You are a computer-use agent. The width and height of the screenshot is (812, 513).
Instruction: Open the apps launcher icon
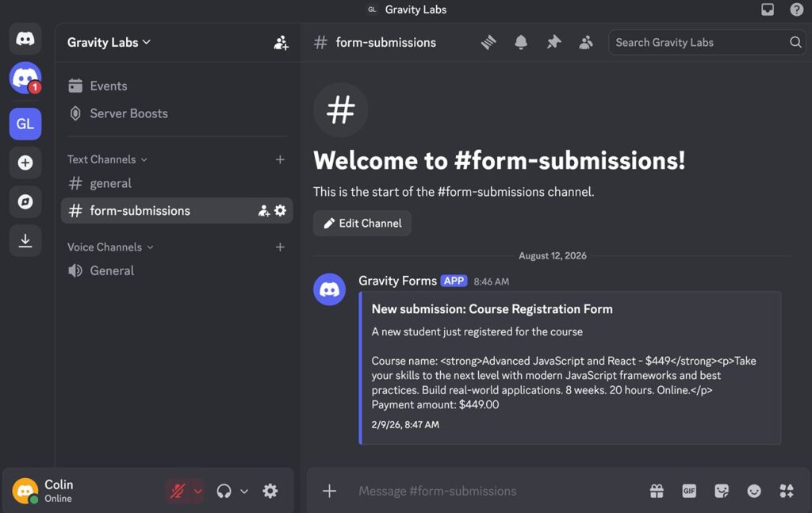click(x=786, y=491)
